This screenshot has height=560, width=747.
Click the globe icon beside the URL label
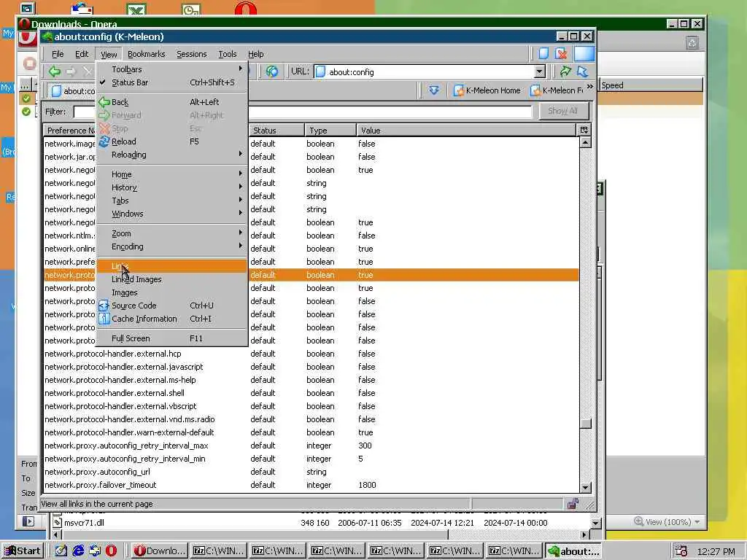pyautogui.click(x=272, y=72)
